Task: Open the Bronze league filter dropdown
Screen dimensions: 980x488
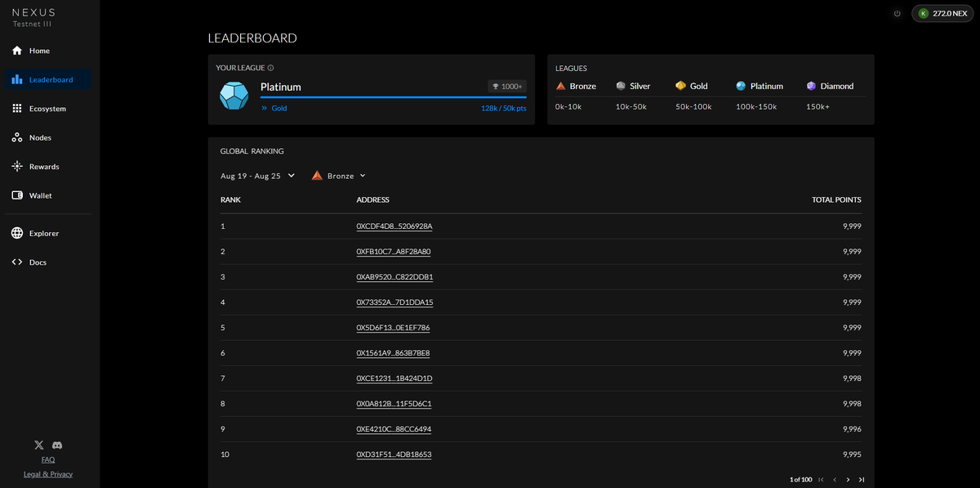Action: tap(339, 176)
